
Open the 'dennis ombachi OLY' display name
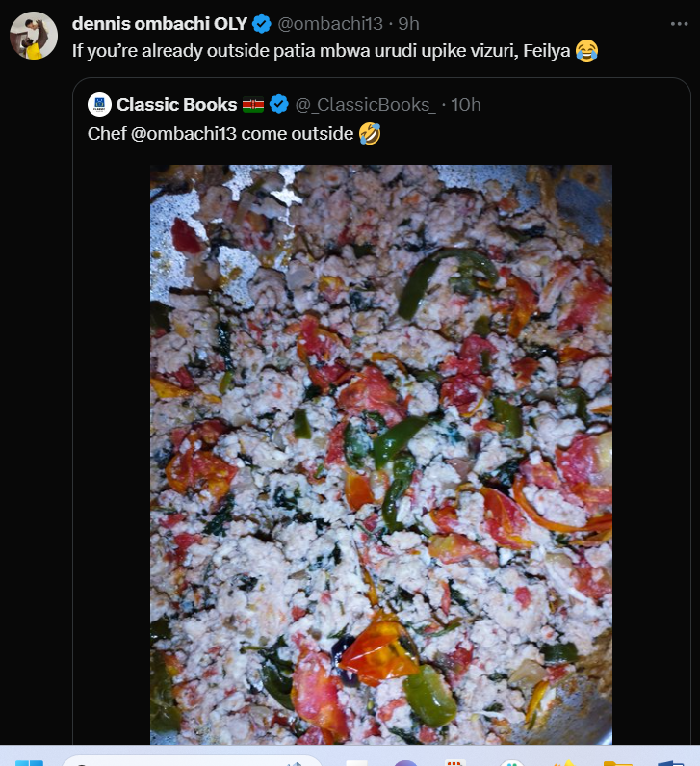[160, 24]
